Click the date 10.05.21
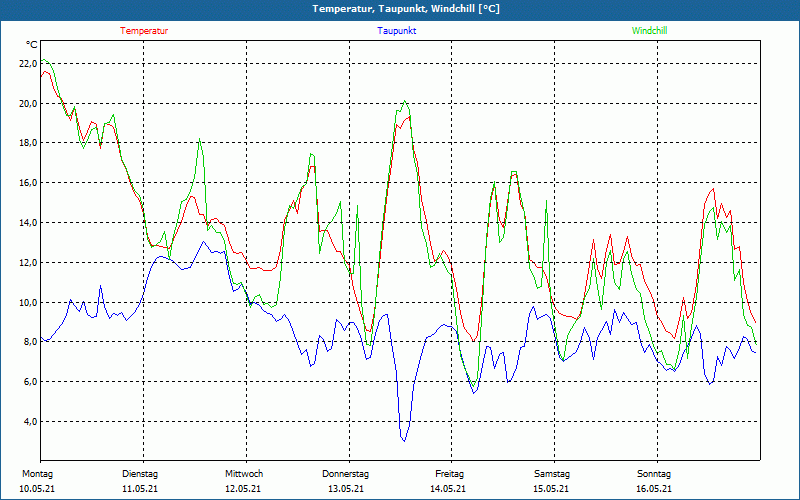 pyautogui.click(x=37, y=489)
